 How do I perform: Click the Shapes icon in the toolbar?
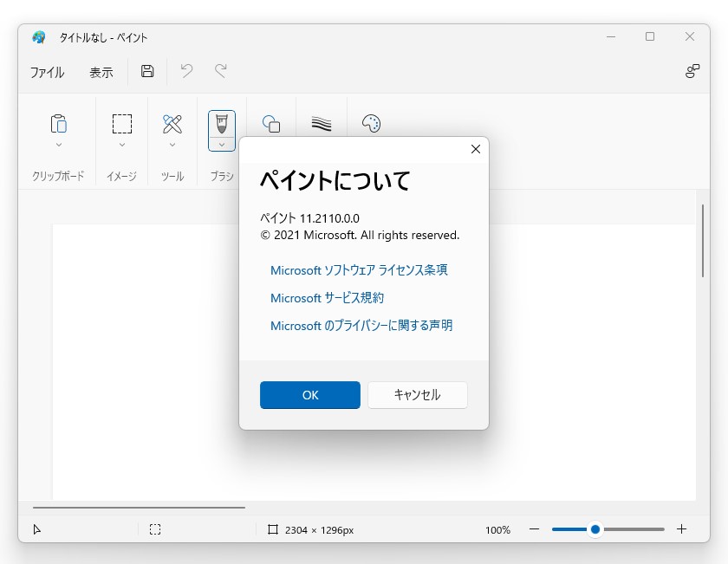pos(271,124)
